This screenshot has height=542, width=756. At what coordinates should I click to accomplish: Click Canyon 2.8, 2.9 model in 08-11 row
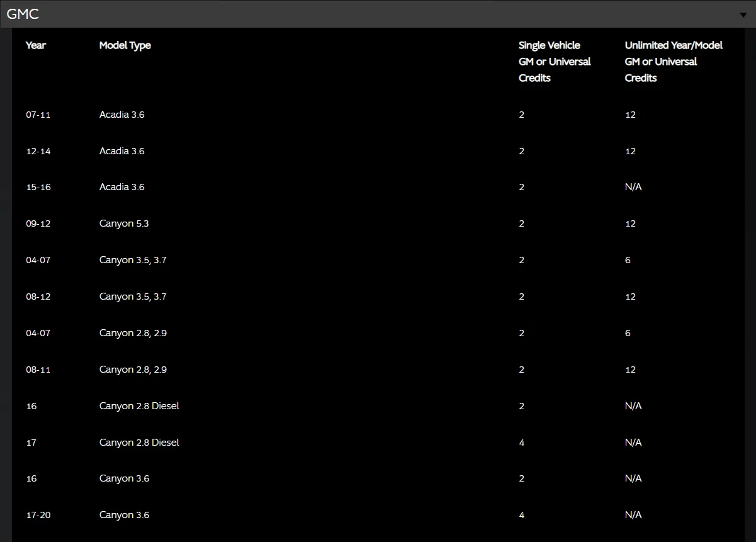(x=133, y=370)
